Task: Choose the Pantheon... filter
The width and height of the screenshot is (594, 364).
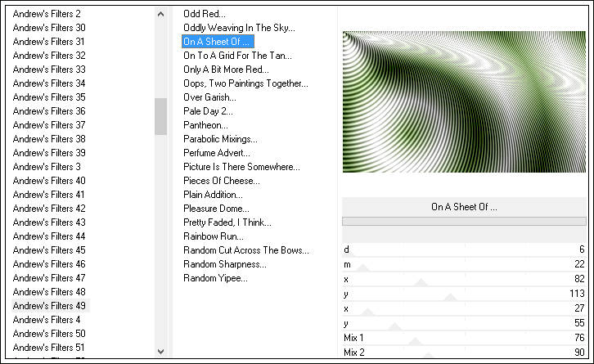Action: click(x=205, y=125)
